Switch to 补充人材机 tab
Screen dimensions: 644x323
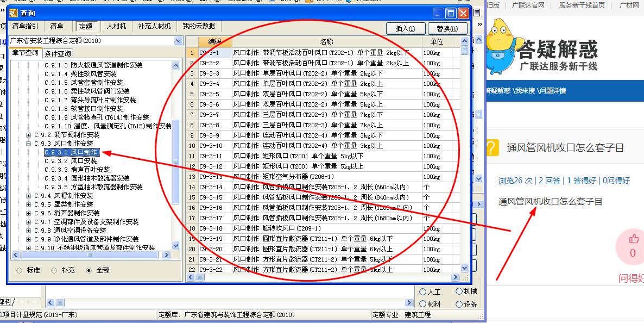[x=154, y=26]
